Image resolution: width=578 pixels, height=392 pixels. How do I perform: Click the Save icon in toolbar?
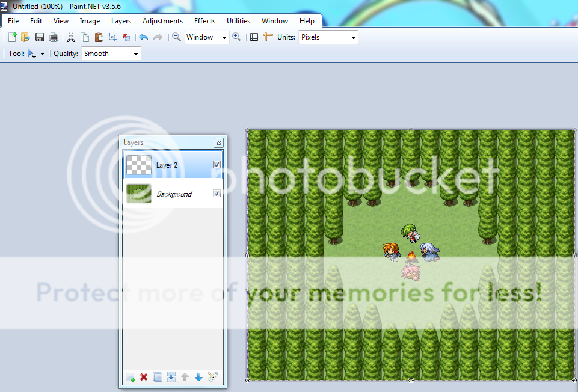40,37
